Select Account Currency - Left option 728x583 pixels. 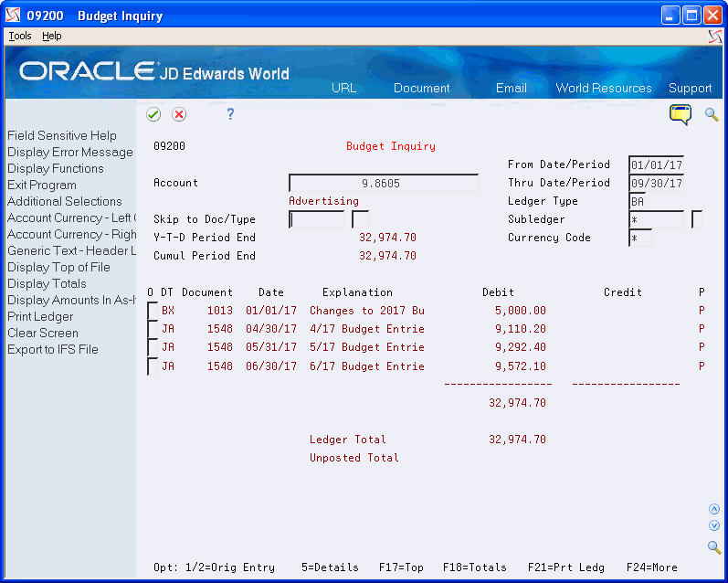(71, 217)
